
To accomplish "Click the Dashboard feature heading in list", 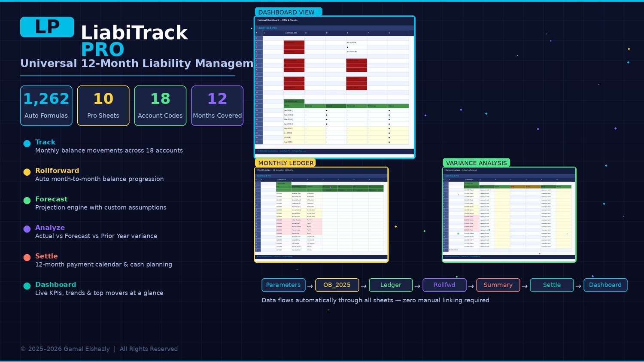I will [x=55, y=285].
